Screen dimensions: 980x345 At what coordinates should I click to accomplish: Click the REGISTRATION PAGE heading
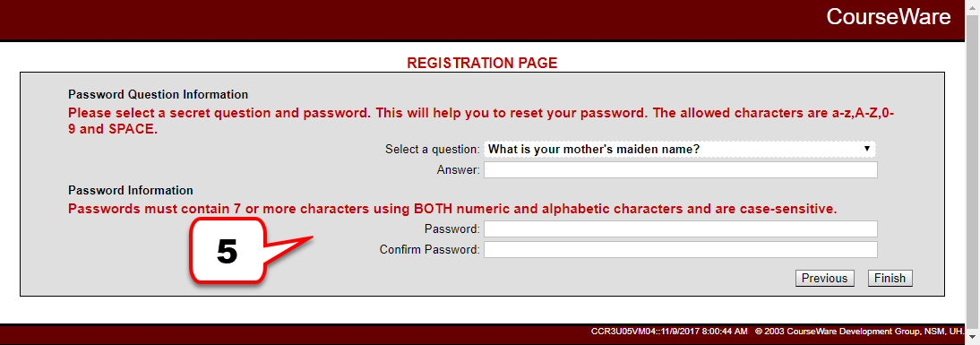click(x=482, y=63)
